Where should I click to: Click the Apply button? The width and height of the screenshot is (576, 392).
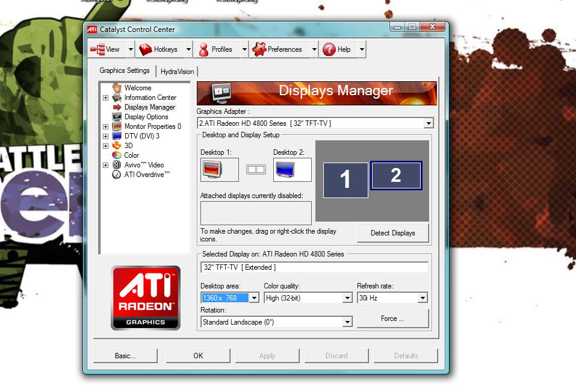267,356
